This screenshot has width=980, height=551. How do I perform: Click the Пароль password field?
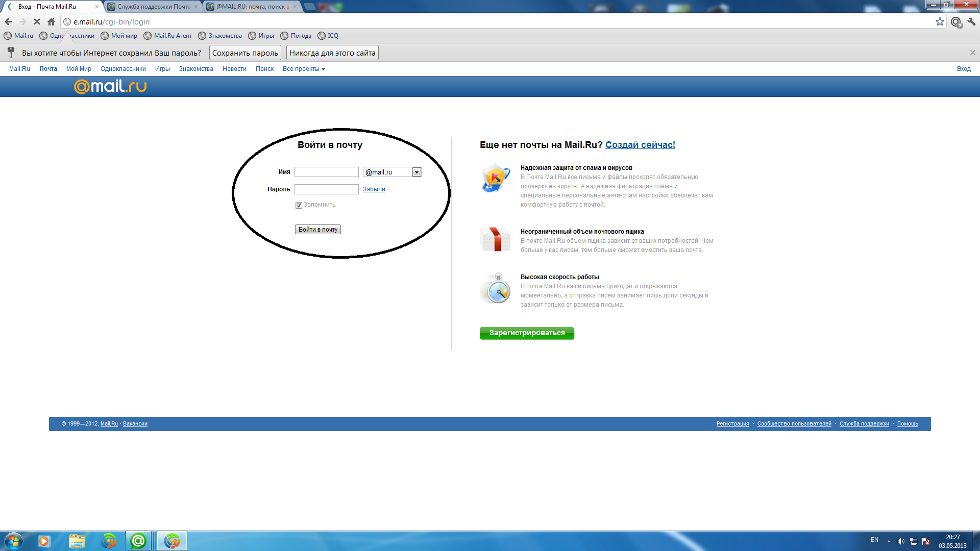coord(327,189)
